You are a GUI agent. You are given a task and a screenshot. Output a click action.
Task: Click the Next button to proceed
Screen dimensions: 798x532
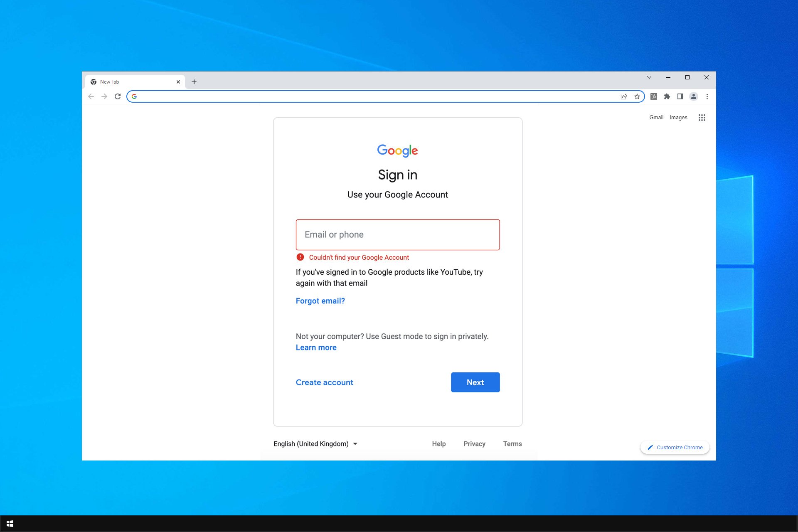[x=475, y=382]
